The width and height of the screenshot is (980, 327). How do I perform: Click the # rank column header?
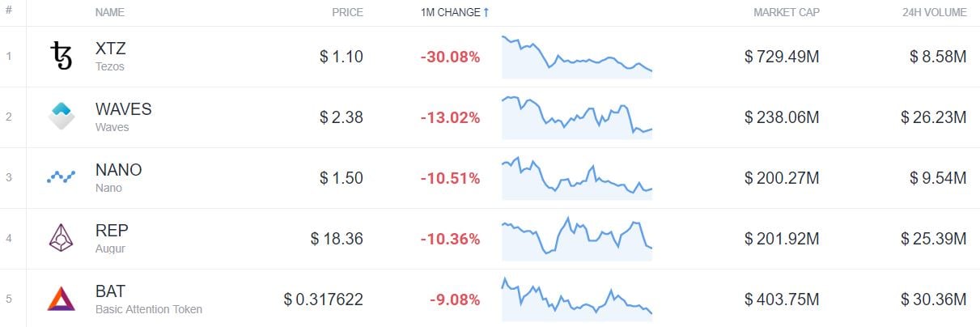[8, 13]
